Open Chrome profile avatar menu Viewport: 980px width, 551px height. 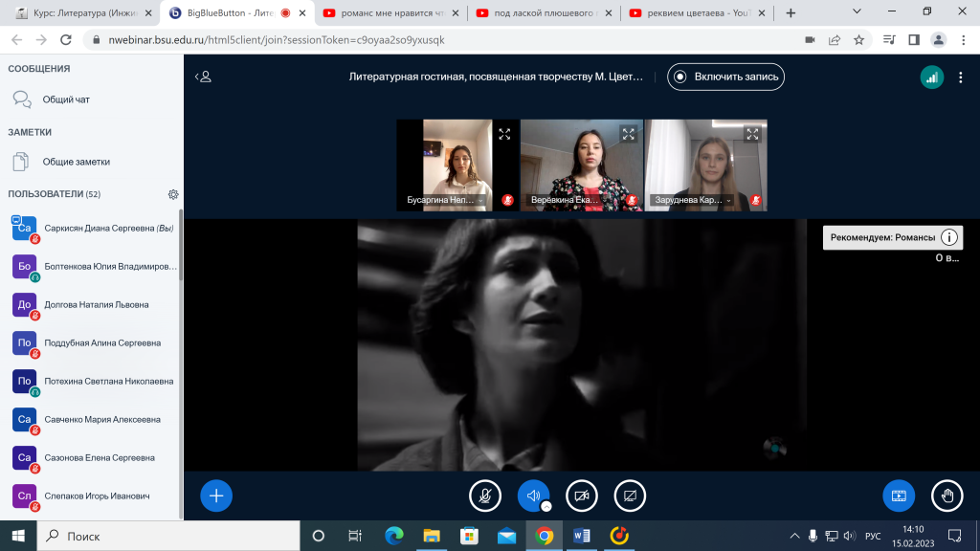[938, 40]
